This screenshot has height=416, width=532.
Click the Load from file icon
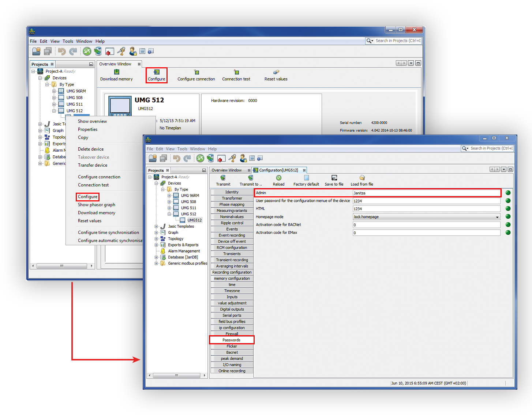coord(362,178)
